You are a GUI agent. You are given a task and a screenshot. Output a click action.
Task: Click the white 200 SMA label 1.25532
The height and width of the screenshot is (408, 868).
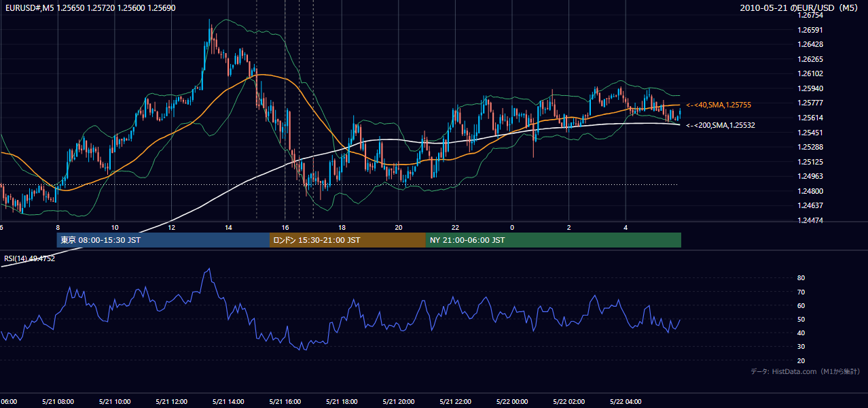pos(721,125)
